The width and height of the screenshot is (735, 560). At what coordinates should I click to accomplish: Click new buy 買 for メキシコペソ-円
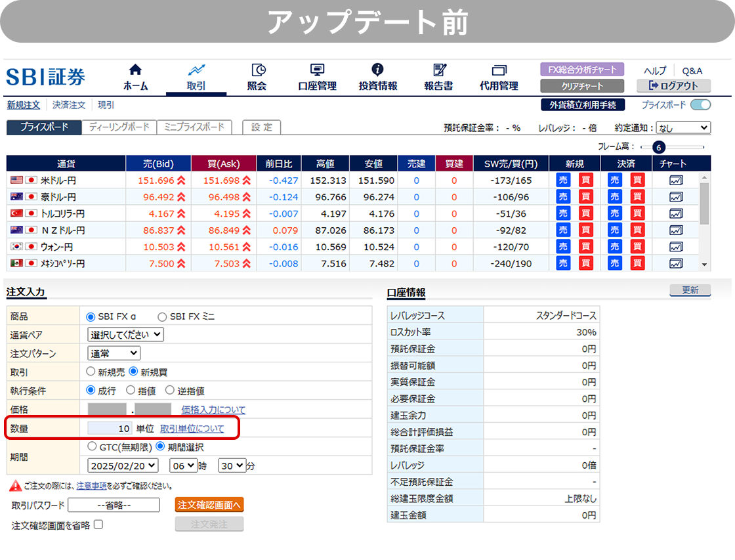pyautogui.click(x=586, y=263)
